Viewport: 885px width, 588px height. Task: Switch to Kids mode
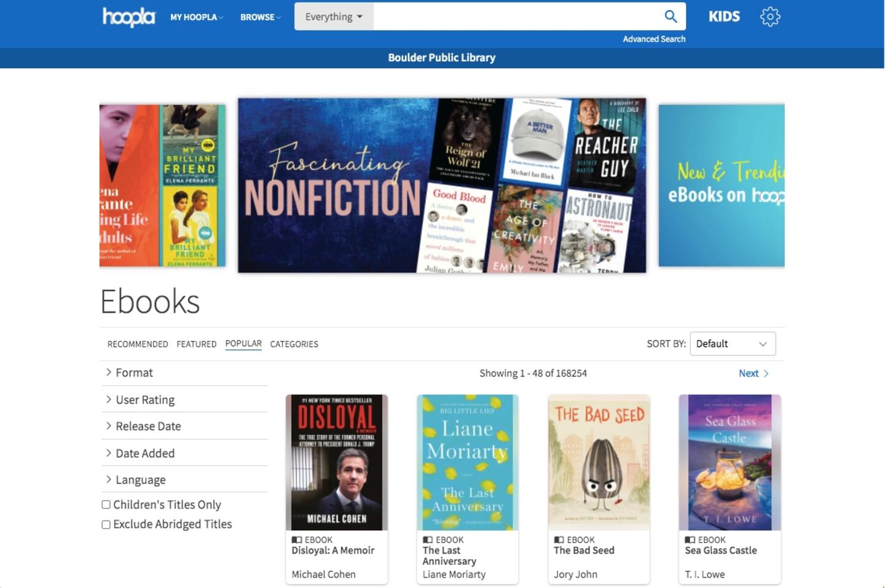coord(724,17)
